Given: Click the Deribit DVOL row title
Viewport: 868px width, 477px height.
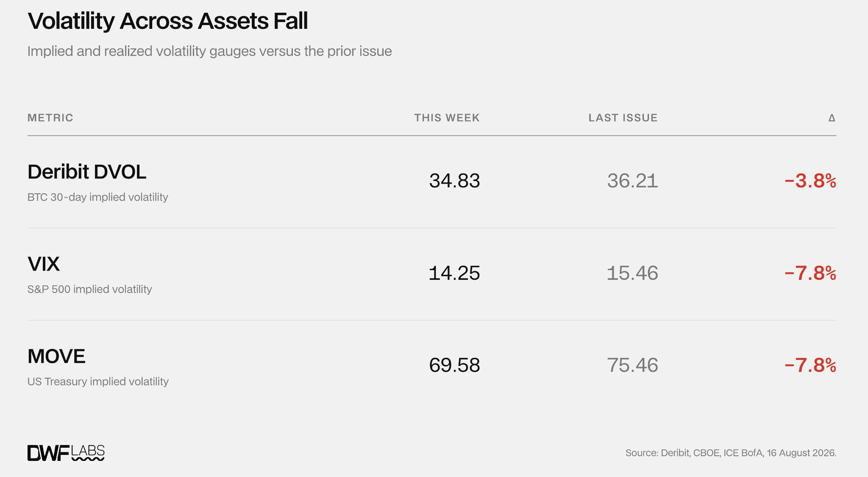Looking at the screenshot, I should [x=87, y=172].
